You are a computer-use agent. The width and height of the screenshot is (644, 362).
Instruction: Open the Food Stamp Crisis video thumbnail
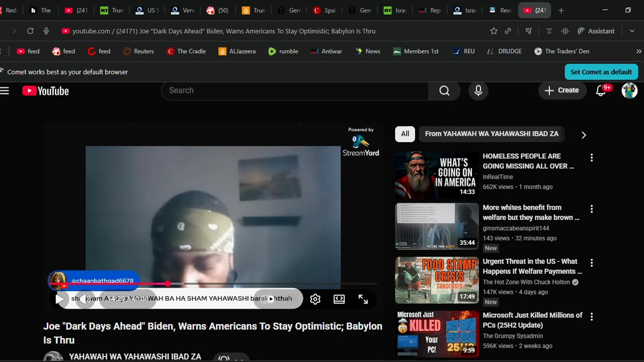pyautogui.click(x=437, y=280)
